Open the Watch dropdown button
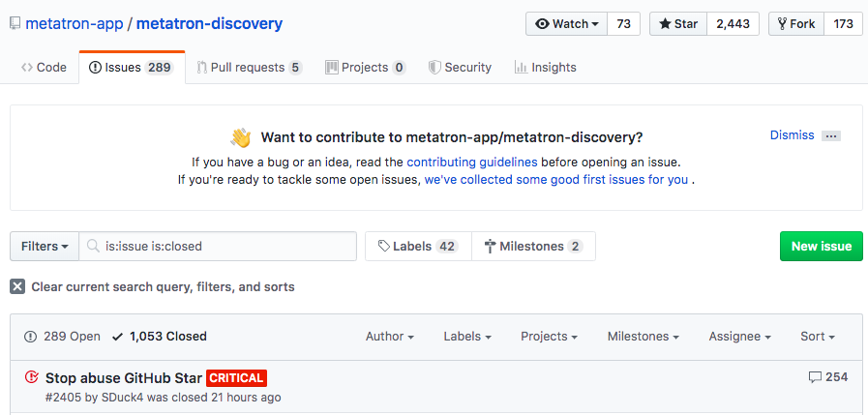This screenshot has height=415, width=868. coord(567,24)
